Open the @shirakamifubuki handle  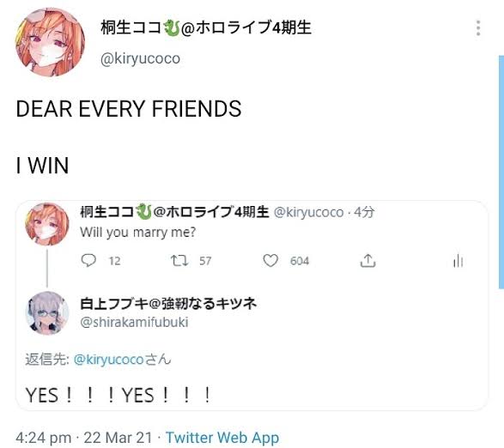pyautogui.click(x=134, y=322)
